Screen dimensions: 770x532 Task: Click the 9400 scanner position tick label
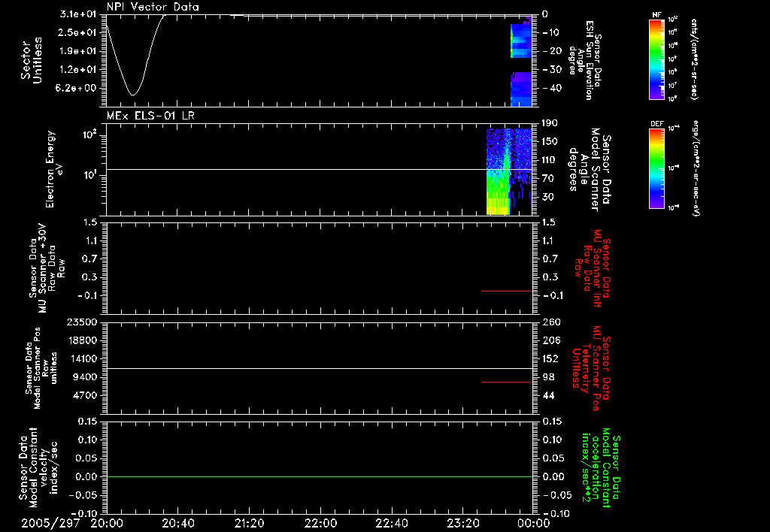84,377
